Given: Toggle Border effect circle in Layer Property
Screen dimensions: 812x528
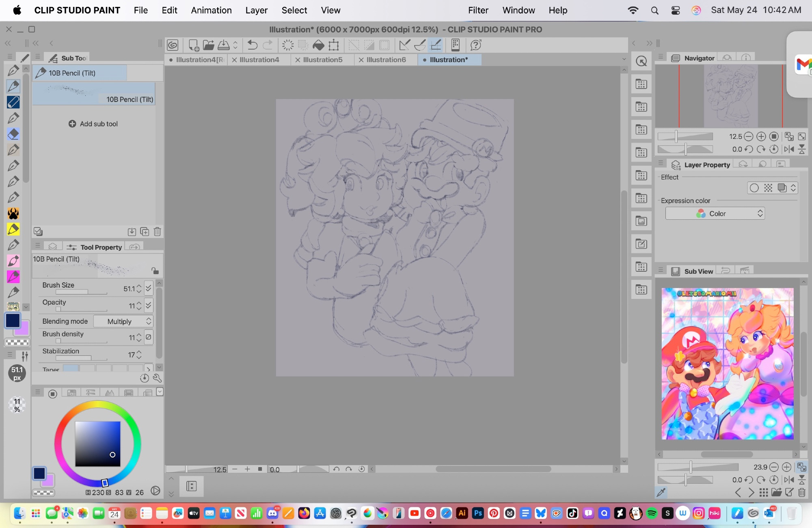Looking at the screenshot, I should point(754,188).
